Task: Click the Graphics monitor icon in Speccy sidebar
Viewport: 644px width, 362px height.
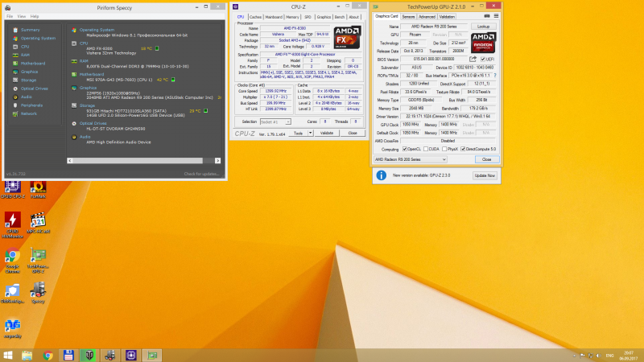Action: 15,72
